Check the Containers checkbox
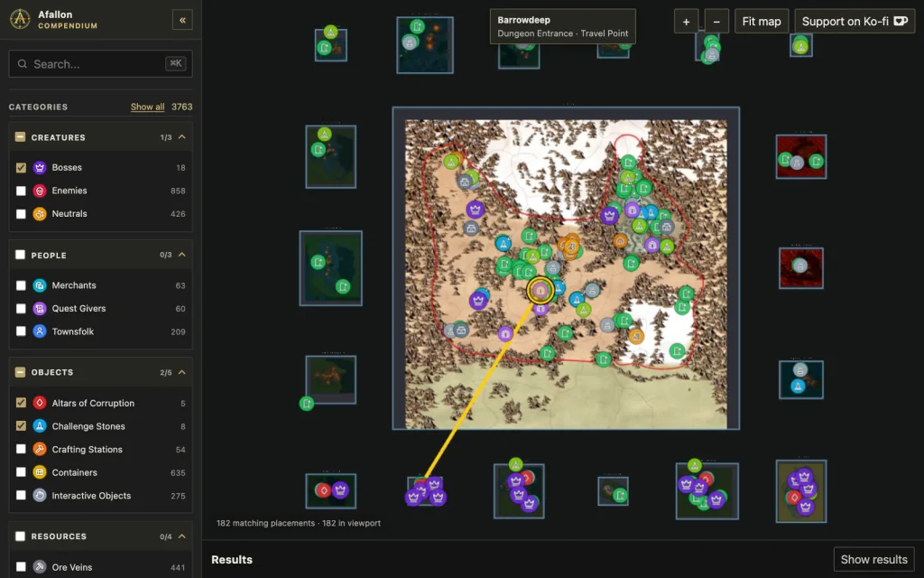 click(21, 472)
